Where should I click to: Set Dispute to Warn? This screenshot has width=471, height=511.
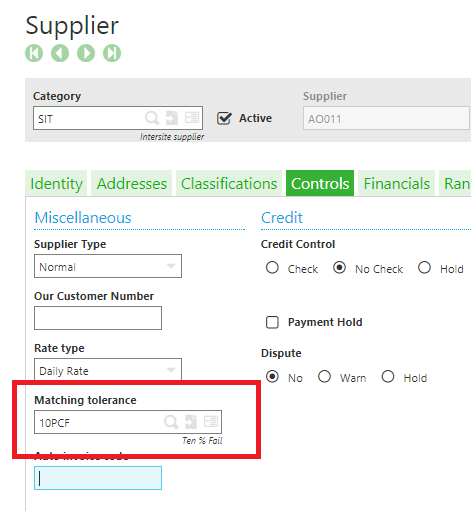(324, 377)
